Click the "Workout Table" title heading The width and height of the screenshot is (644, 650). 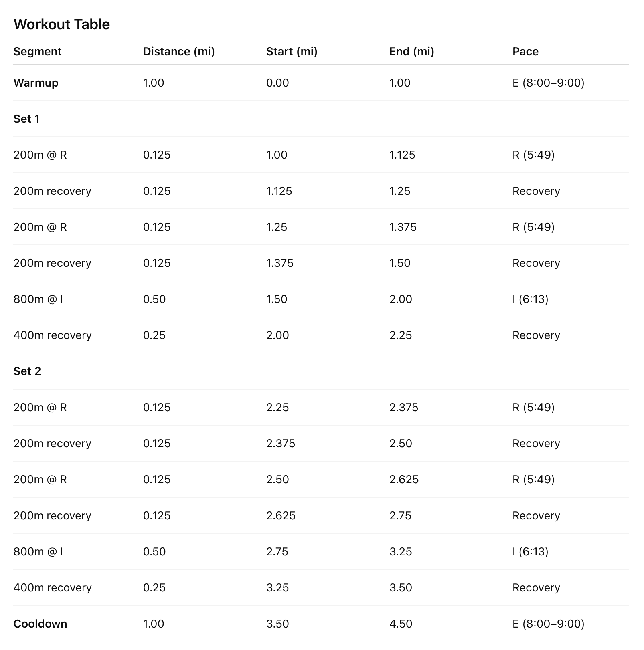62,24
